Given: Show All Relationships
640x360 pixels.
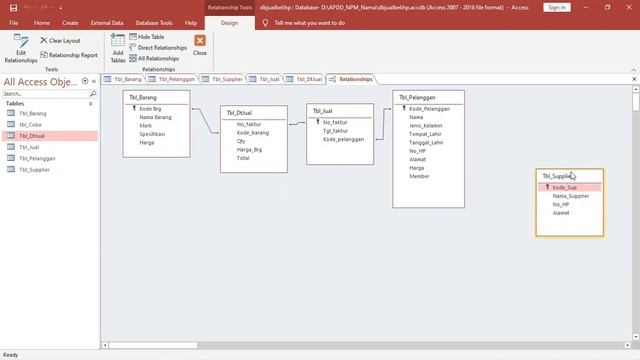Looking at the screenshot, I should [x=154, y=58].
